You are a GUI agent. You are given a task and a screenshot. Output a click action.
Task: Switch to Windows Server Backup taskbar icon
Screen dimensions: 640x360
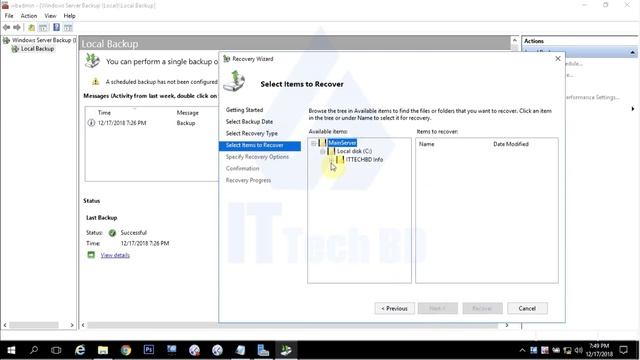(x=286, y=350)
